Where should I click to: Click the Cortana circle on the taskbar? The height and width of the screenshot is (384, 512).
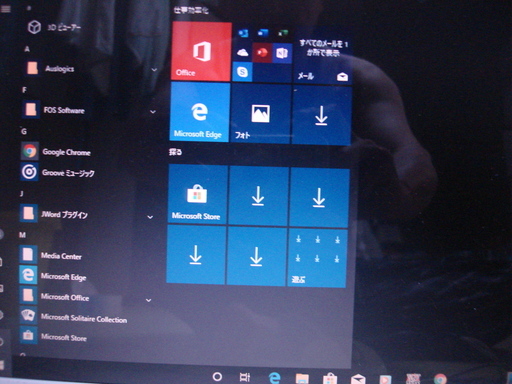pos(217,377)
